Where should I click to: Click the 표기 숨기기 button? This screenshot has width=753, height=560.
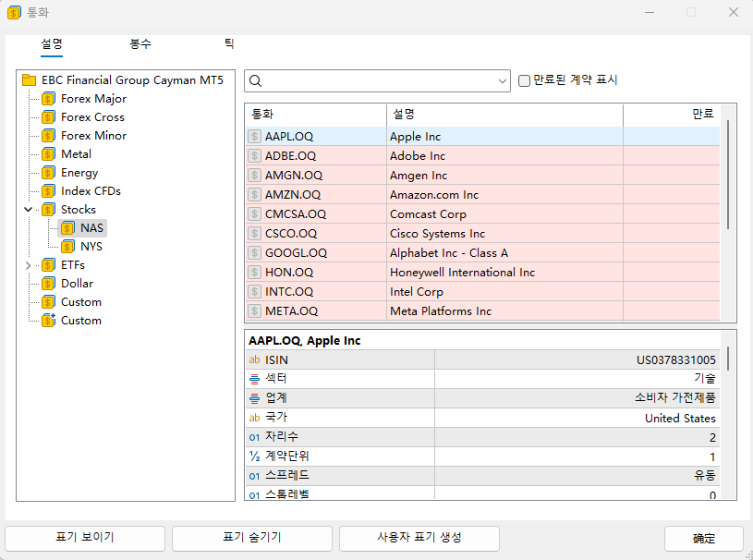tap(252, 539)
